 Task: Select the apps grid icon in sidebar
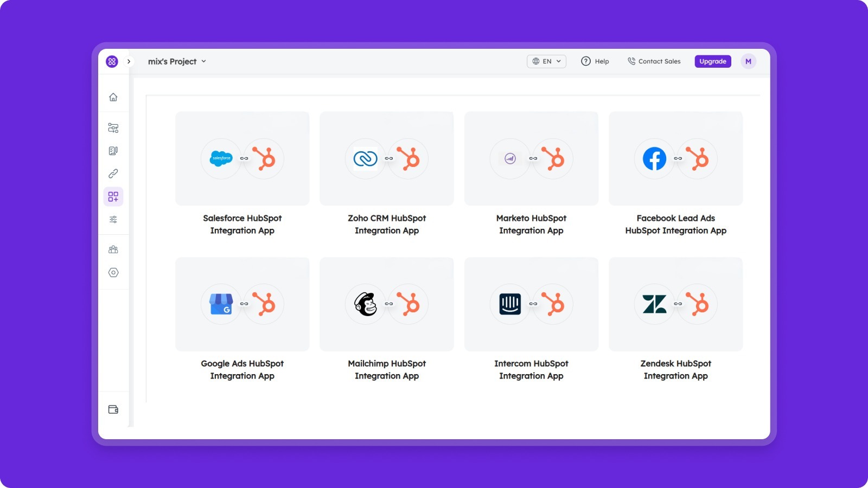click(x=113, y=196)
